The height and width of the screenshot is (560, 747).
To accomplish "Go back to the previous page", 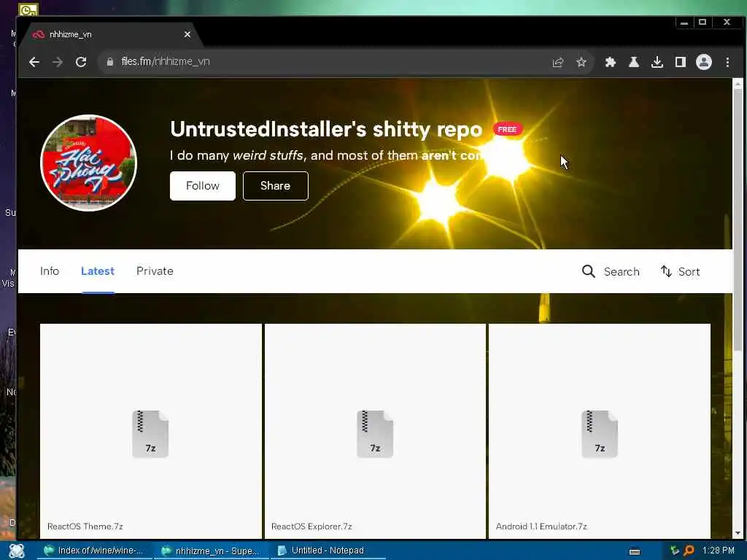I will coord(34,62).
